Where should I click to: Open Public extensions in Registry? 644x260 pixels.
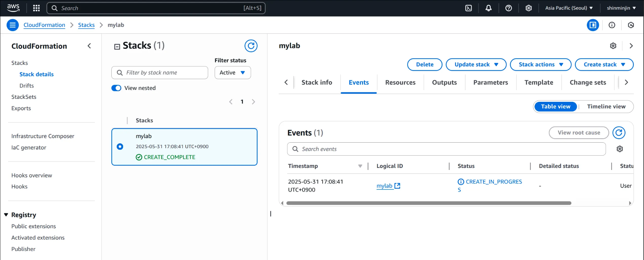coord(33,226)
